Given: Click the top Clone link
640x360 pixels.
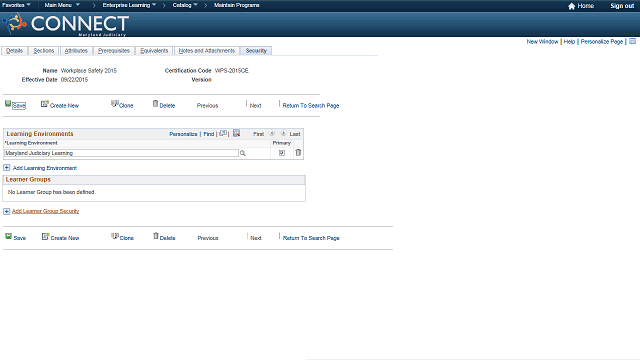Looking at the screenshot, I should pos(126,105).
